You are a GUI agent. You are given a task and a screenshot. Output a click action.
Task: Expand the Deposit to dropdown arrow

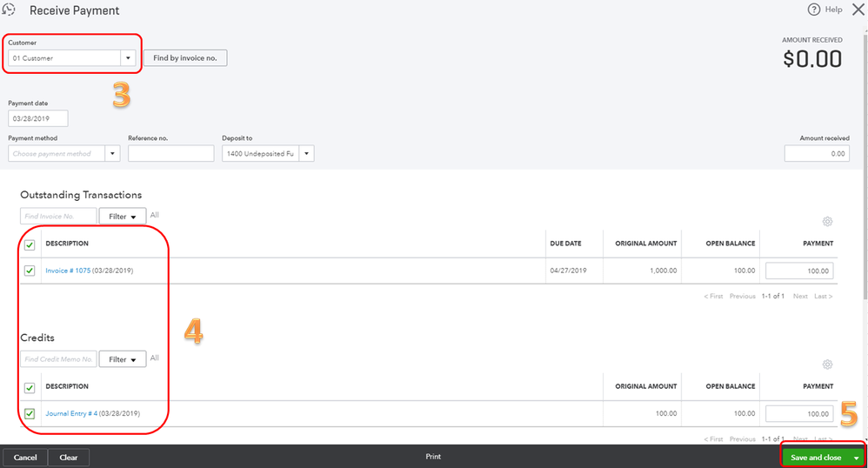pyautogui.click(x=307, y=153)
